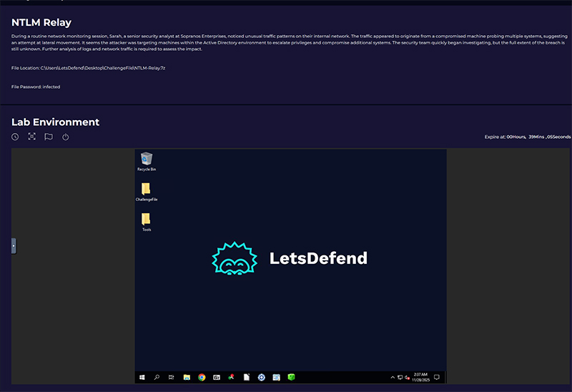This screenshot has height=392, width=572.
Task: Click the flag icon under Lab Environment
Action: 49,137
